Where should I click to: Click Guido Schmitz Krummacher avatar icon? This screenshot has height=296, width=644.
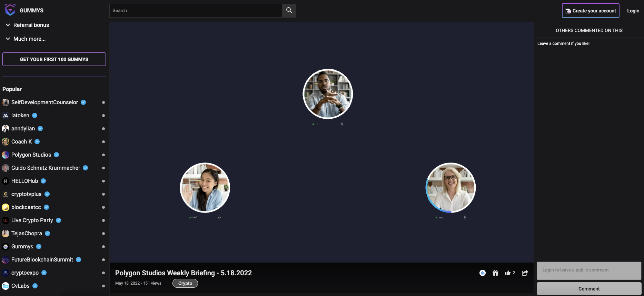coord(6,168)
